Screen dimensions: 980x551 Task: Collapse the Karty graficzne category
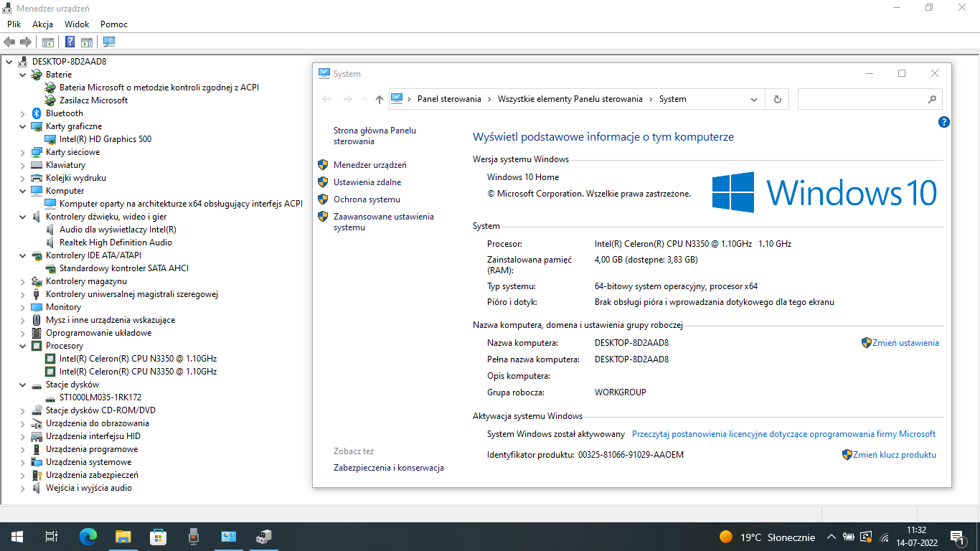23,126
